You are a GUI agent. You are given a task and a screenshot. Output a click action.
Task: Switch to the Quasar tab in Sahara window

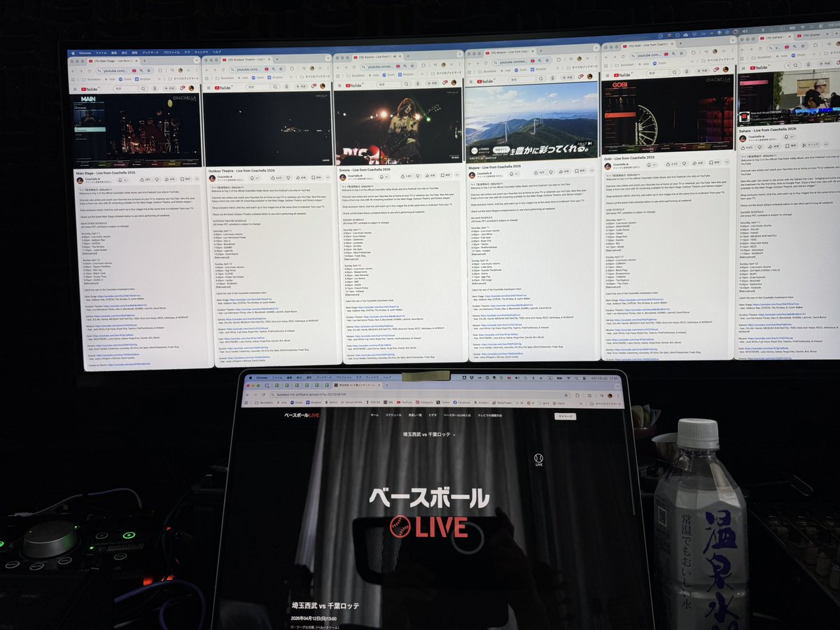pos(812,35)
